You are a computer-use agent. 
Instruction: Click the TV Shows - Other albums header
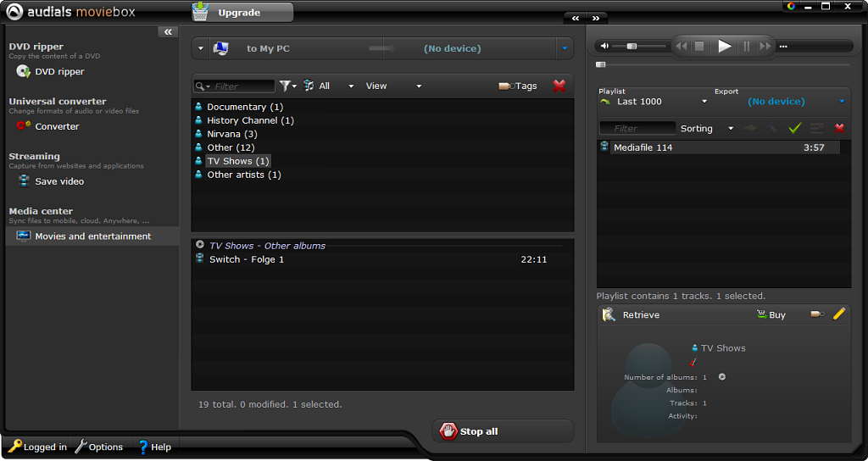pyautogui.click(x=267, y=246)
